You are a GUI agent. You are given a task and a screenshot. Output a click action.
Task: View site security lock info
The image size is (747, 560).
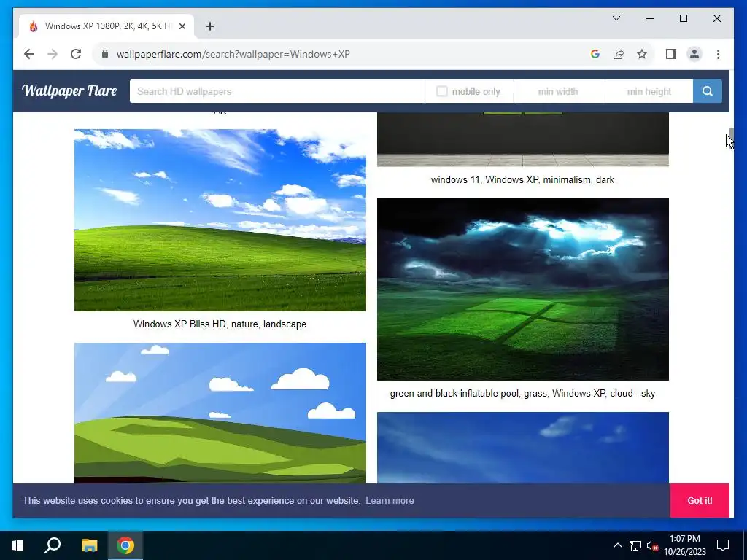pyautogui.click(x=105, y=54)
